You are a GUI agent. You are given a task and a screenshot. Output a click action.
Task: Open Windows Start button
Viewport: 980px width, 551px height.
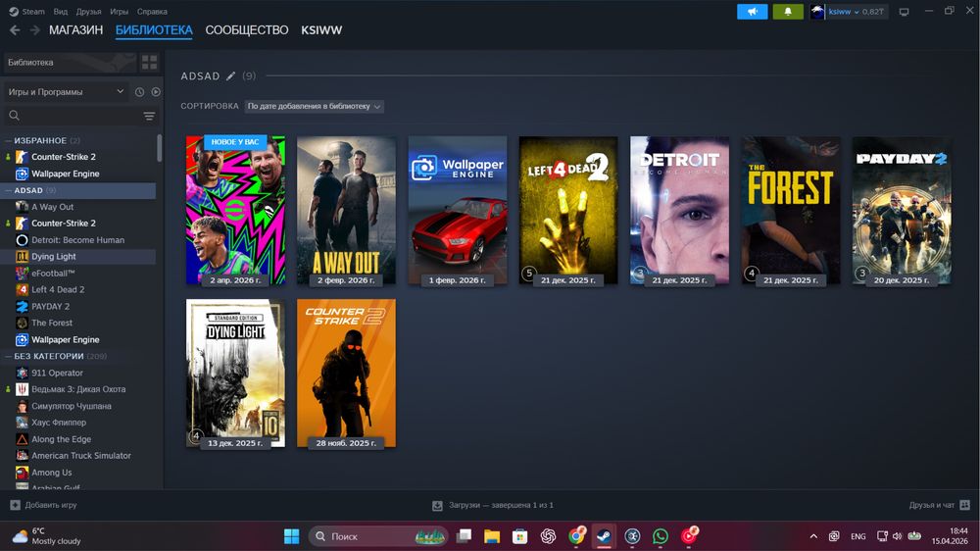point(291,536)
